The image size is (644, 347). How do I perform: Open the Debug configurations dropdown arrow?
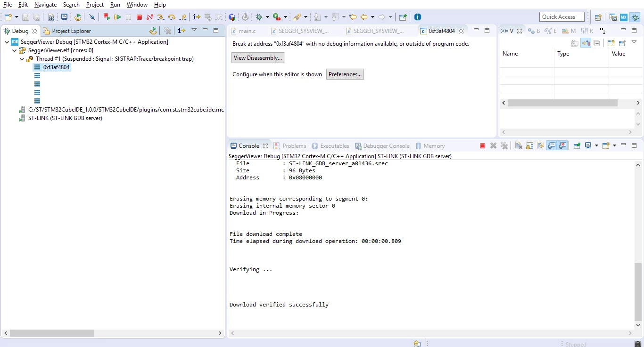point(267,17)
